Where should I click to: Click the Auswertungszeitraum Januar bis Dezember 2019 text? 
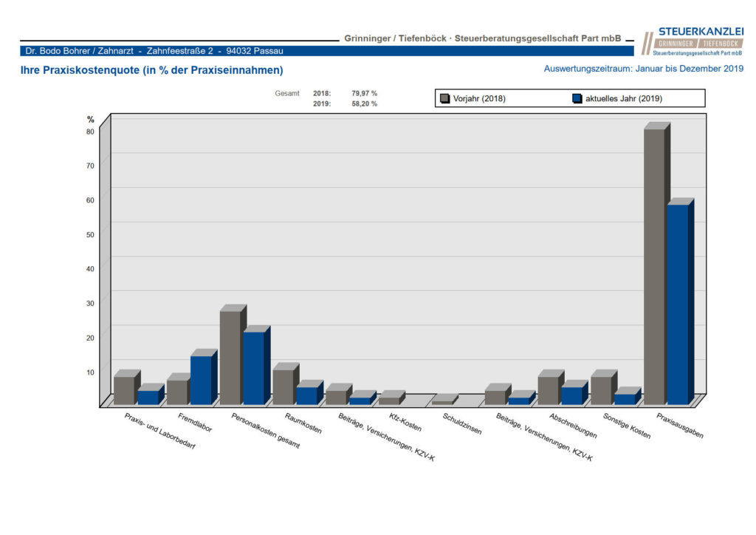644,69
